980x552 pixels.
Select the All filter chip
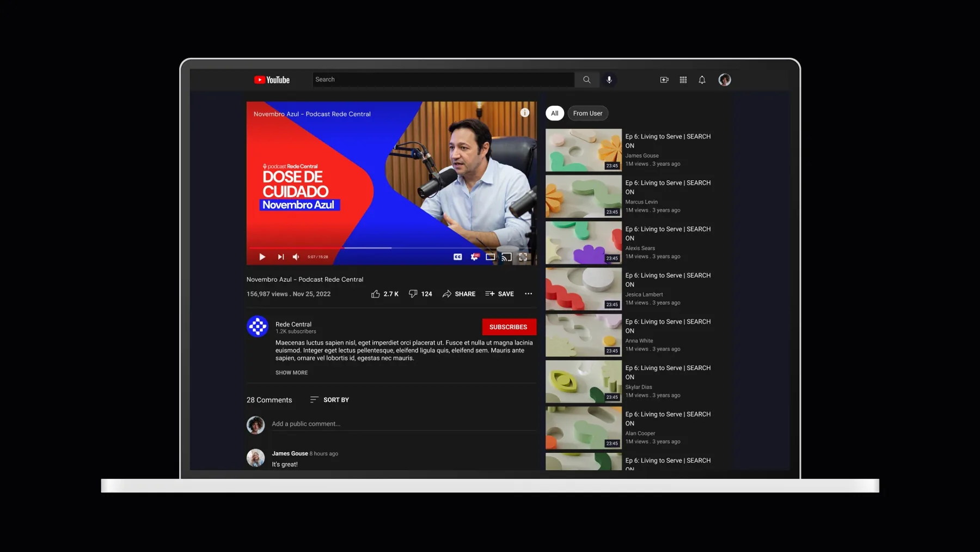click(554, 113)
